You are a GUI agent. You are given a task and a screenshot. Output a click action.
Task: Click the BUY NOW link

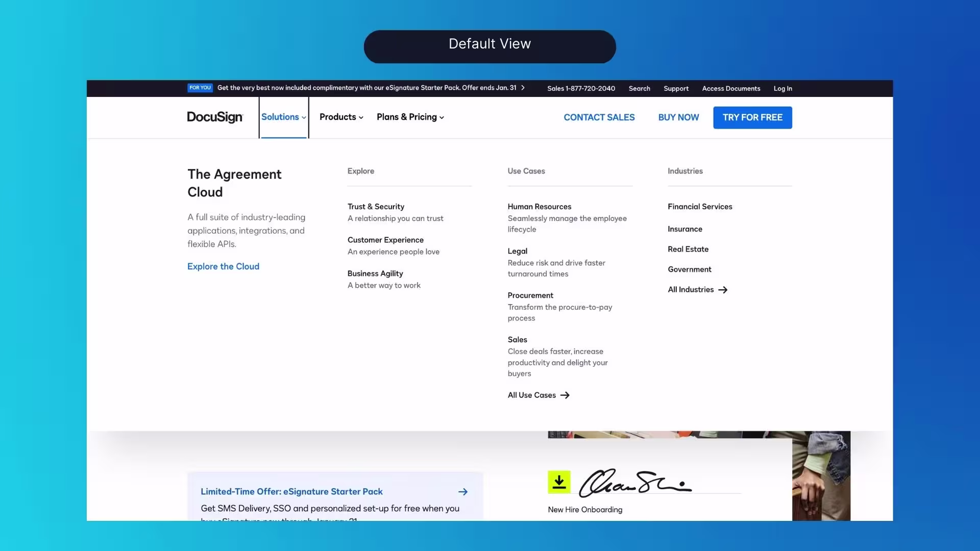(678, 118)
